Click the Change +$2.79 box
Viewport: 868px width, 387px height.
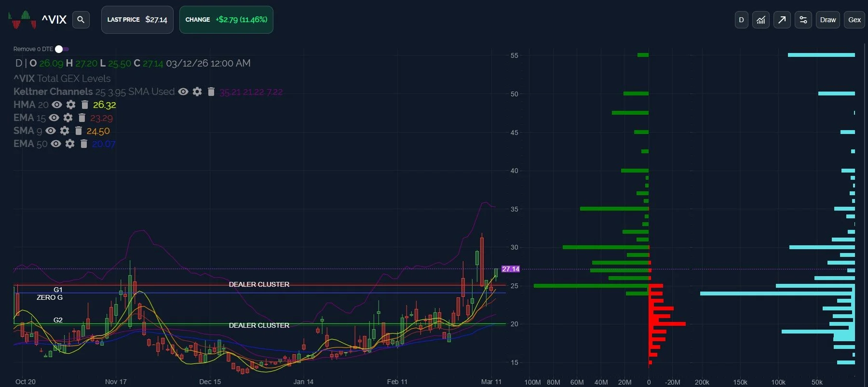[x=226, y=20]
